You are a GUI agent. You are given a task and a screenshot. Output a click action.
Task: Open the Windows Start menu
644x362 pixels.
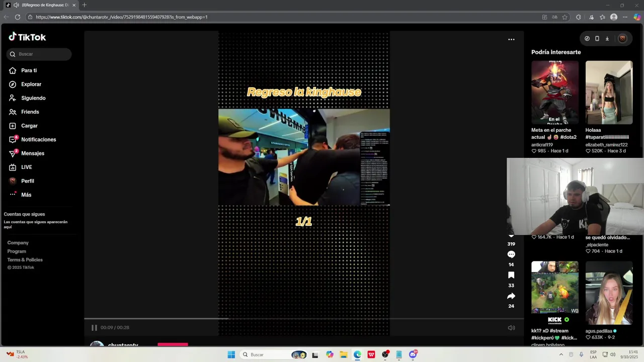coord(231,354)
